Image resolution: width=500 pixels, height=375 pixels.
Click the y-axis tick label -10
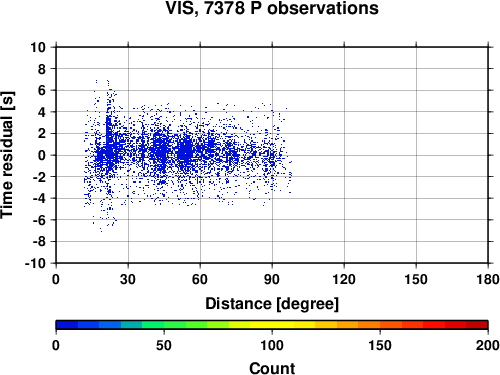pos(35,263)
